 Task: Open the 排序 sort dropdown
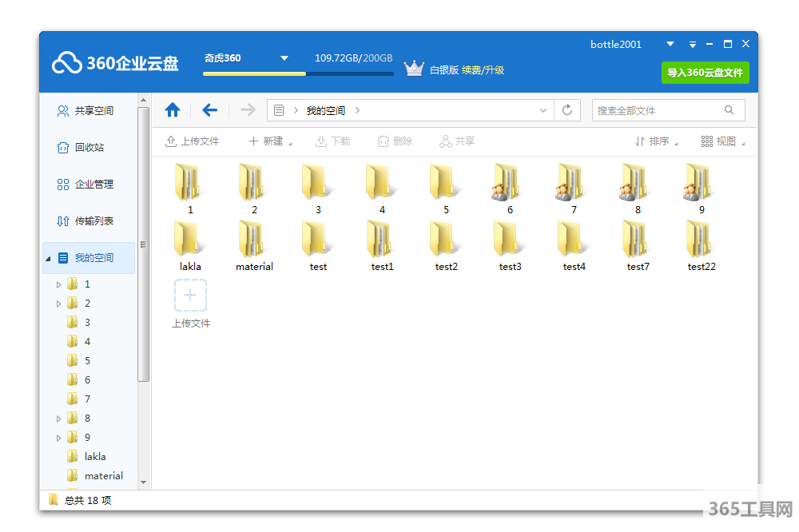point(657,141)
